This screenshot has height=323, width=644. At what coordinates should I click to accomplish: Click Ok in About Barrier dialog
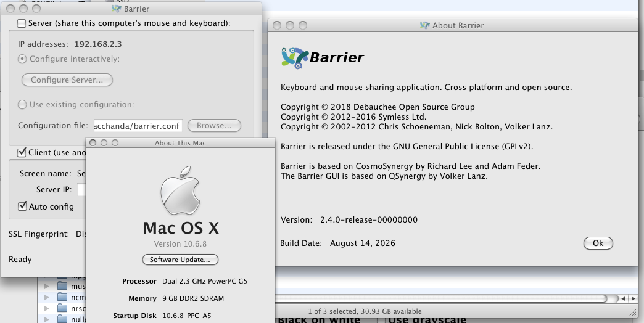tap(598, 243)
